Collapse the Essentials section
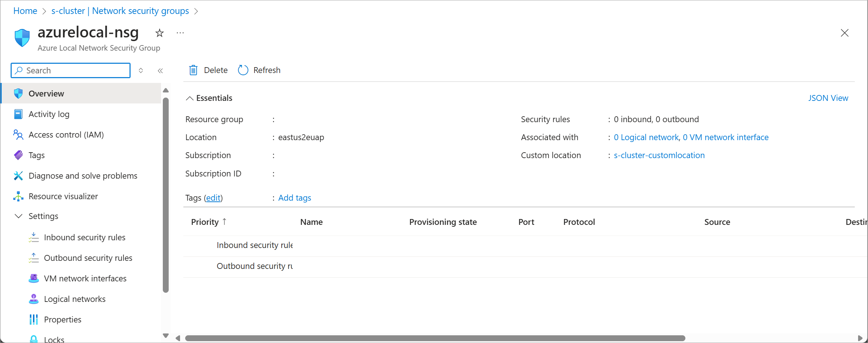The height and width of the screenshot is (343, 868). tap(190, 98)
